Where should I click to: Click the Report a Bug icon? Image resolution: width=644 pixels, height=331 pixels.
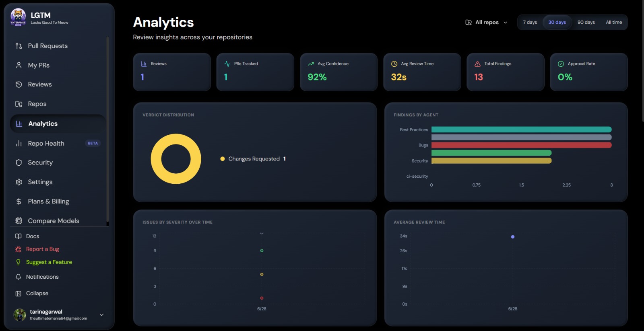point(18,249)
